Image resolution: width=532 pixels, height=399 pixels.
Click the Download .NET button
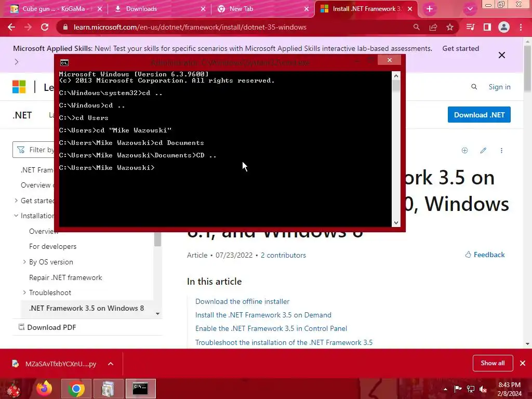point(479,115)
